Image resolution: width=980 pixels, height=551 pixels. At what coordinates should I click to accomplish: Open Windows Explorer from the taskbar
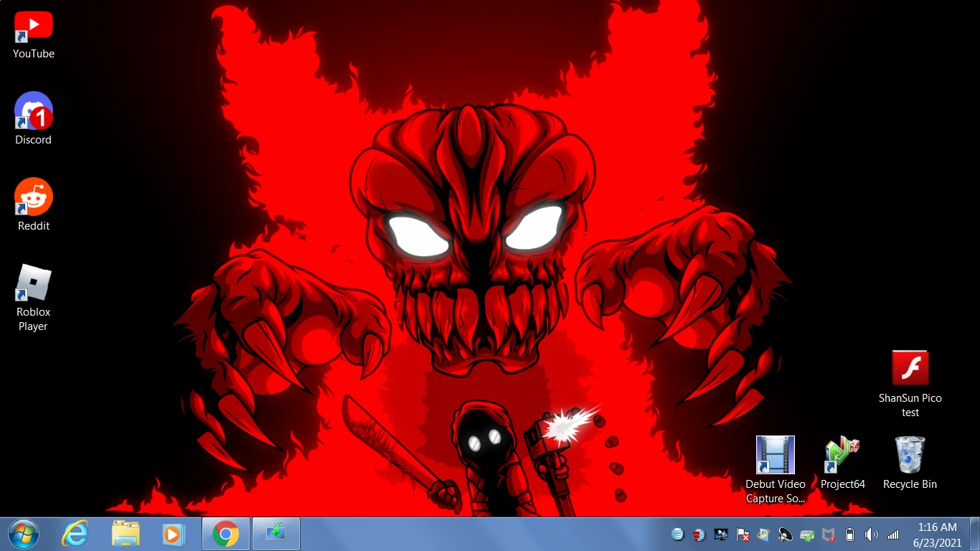pos(125,534)
